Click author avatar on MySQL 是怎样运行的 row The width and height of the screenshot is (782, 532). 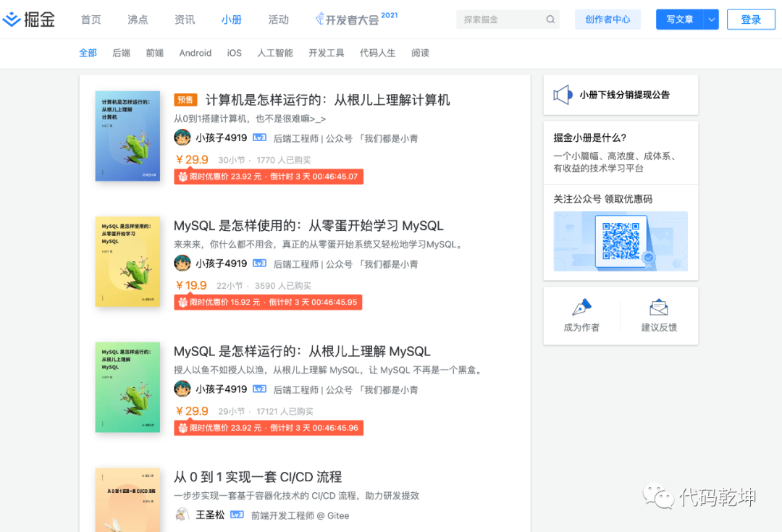(182, 389)
